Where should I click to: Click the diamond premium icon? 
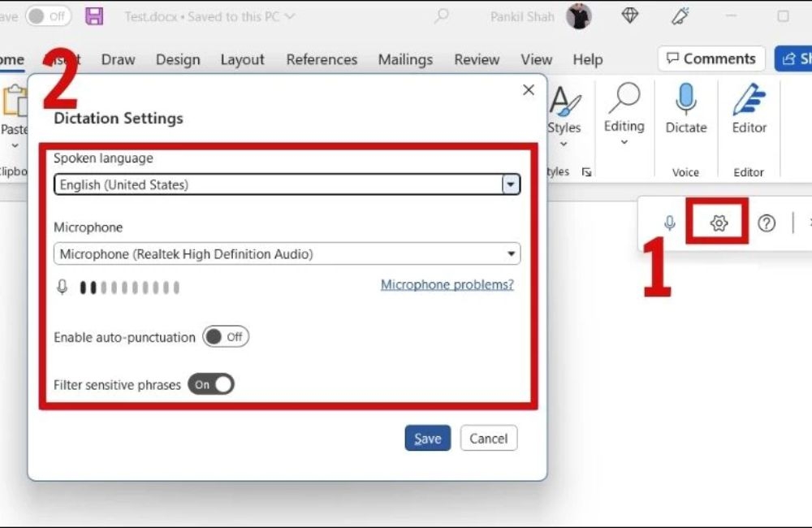point(630,16)
